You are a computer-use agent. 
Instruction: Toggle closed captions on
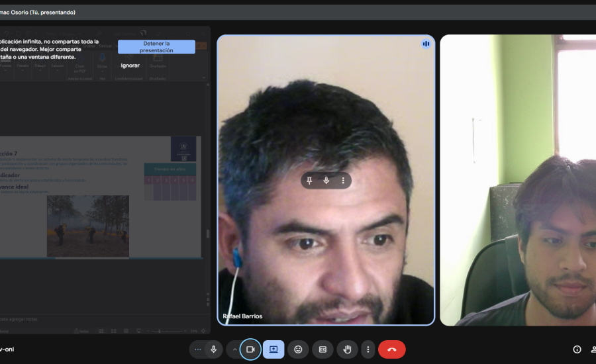click(323, 349)
